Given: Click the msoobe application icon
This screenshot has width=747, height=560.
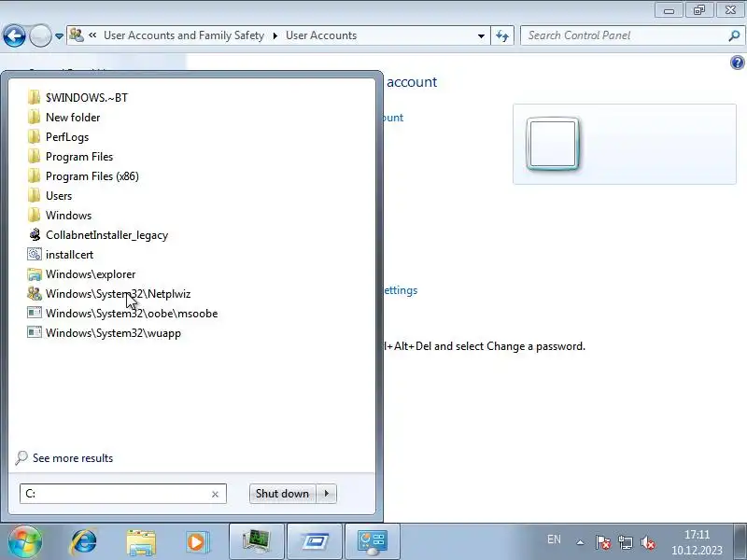Looking at the screenshot, I should click(x=35, y=313).
